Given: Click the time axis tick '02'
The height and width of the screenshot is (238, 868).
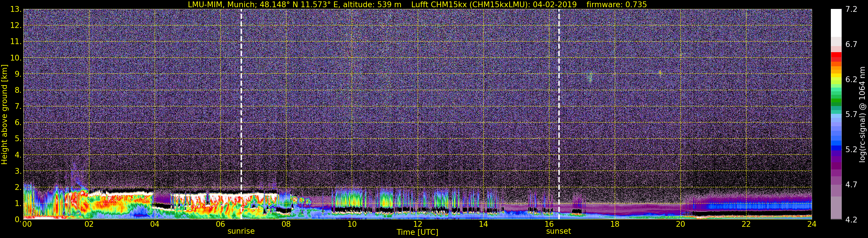Looking at the screenshot, I should (x=89, y=224).
